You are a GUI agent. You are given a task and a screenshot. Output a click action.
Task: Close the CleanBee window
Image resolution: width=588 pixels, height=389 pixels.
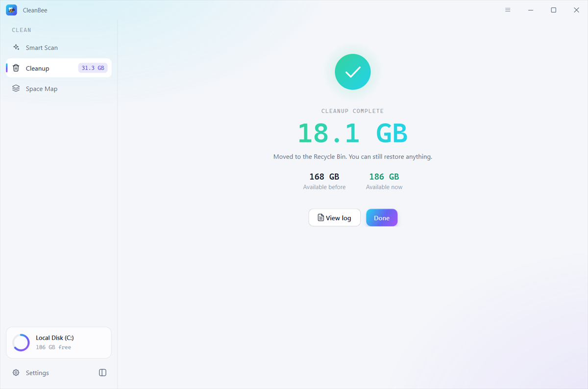[576, 10]
